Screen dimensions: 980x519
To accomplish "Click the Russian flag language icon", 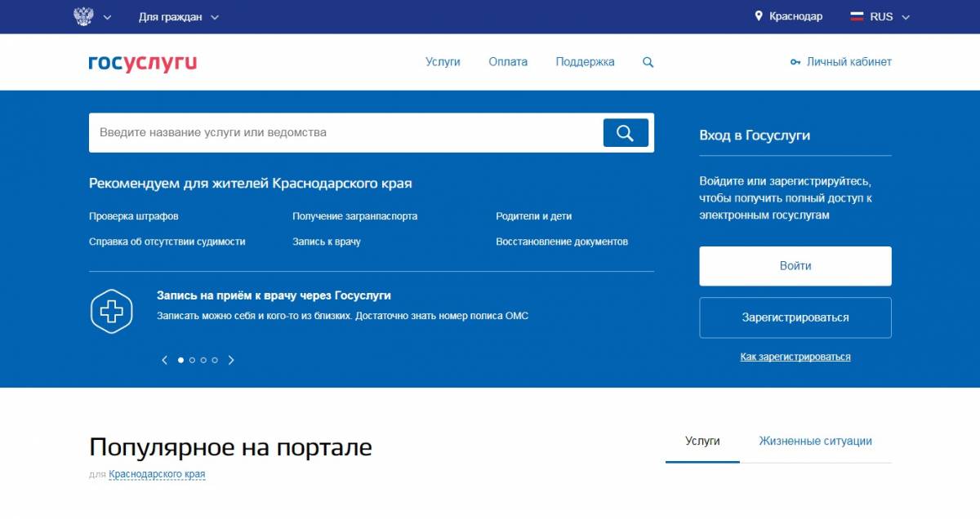I will click(857, 16).
